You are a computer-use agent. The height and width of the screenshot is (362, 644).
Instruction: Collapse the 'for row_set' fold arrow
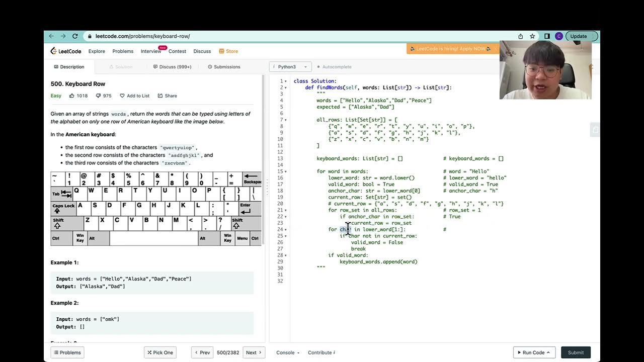tap(286, 210)
